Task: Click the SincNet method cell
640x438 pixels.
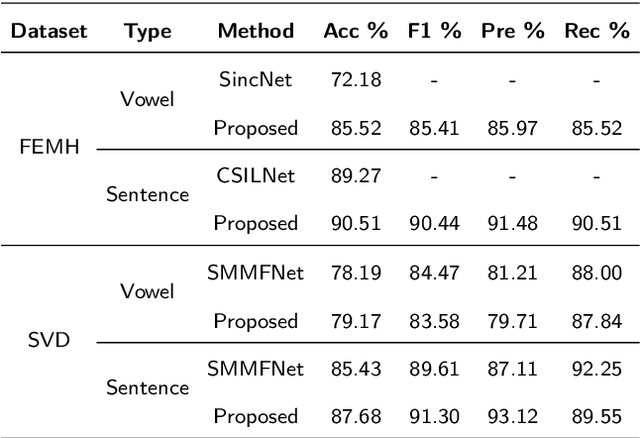Action: pos(255,80)
